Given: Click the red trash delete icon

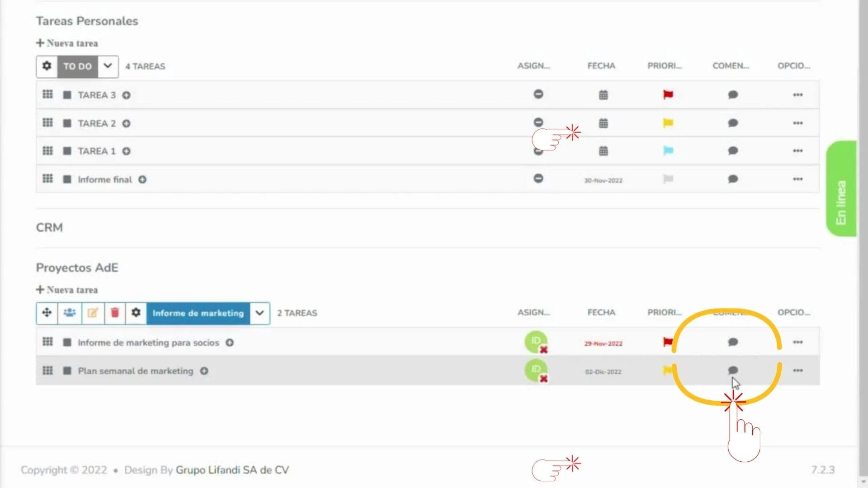Looking at the screenshot, I should (x=115, y=313).
